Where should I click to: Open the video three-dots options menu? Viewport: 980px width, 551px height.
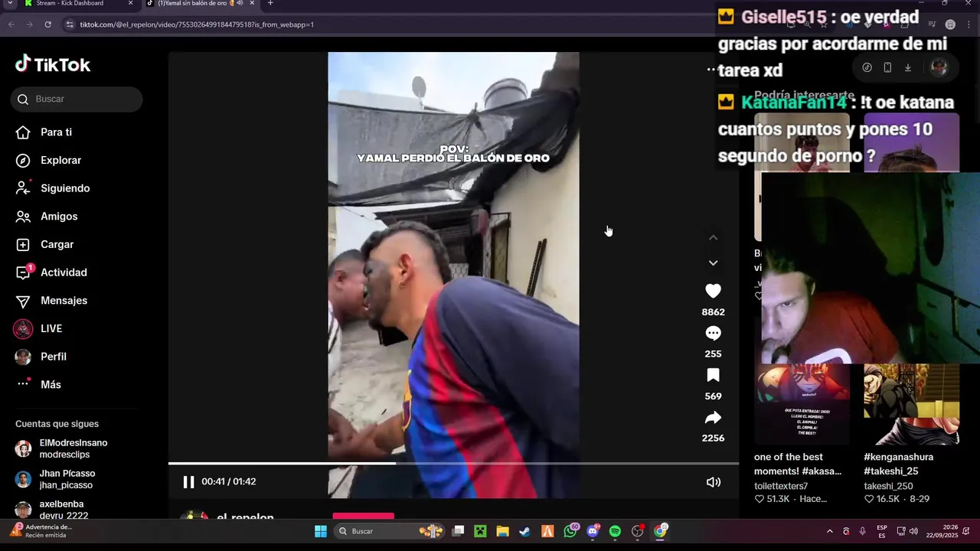tap(711, 69)
